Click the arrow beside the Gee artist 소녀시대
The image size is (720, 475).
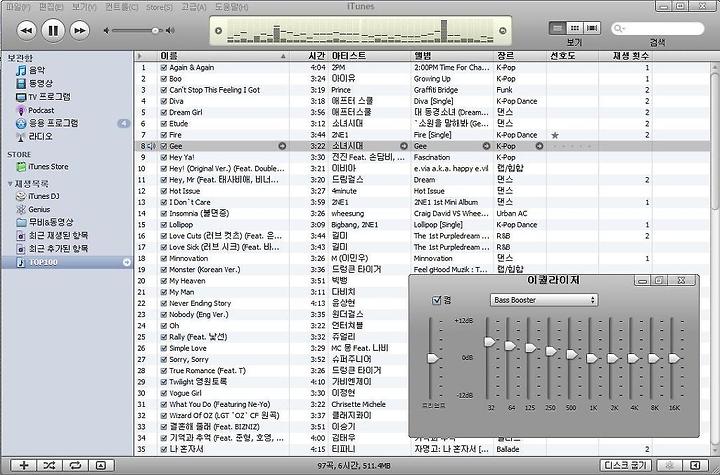[404, 146]
